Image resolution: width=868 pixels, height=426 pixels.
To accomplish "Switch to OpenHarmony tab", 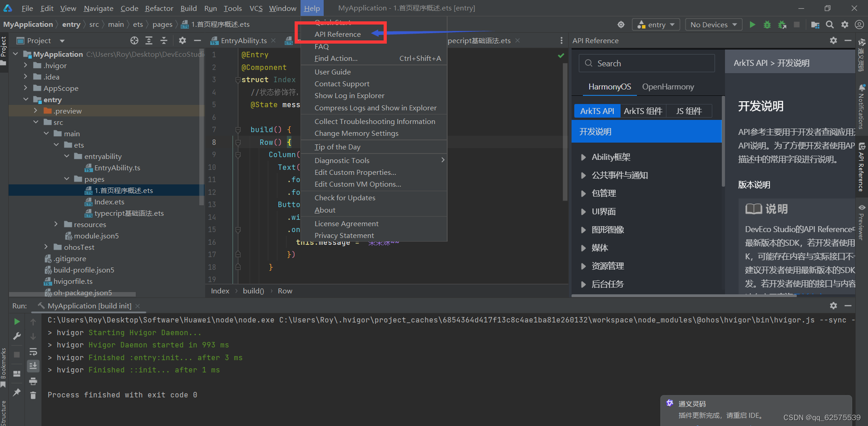I will pyautogui.click(x=668, y=87).
